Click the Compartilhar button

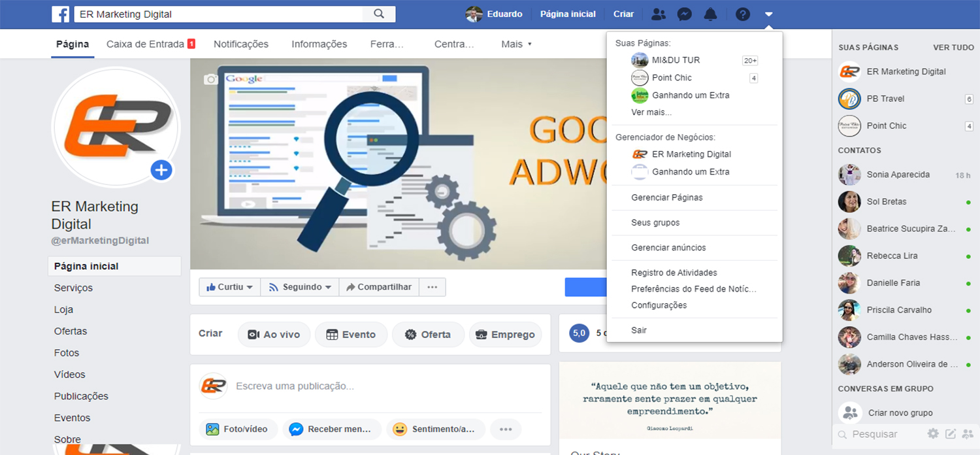click(x=379, y=287)
